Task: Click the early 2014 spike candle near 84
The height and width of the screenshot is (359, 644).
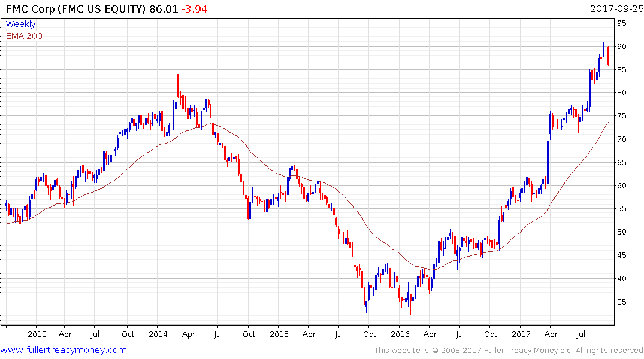Action: click(x=179, y=86)
